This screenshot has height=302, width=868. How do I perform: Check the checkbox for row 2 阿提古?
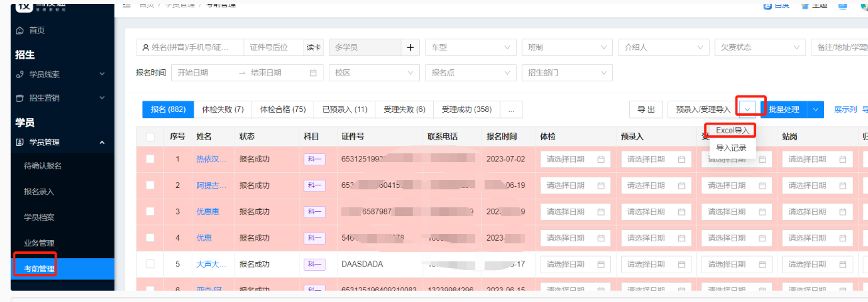click(x=150, y=185)
